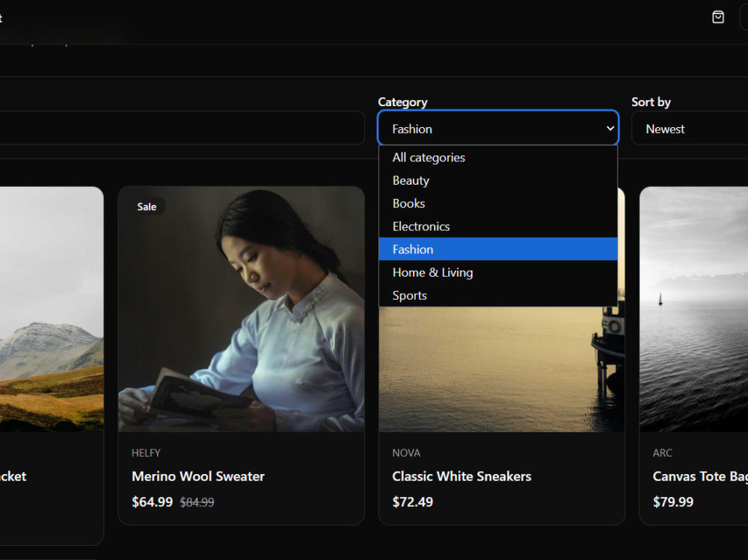The image size is (748, 560).
Task: Click the struck-through $84.99 price
Action: point(197,502)
